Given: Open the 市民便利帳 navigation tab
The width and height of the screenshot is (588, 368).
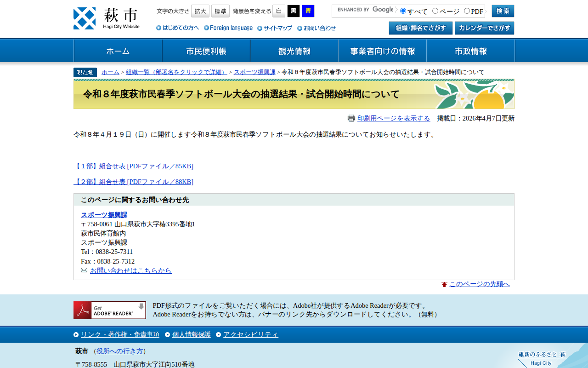Looking at the screenshot, I should [x=206, y=51].
